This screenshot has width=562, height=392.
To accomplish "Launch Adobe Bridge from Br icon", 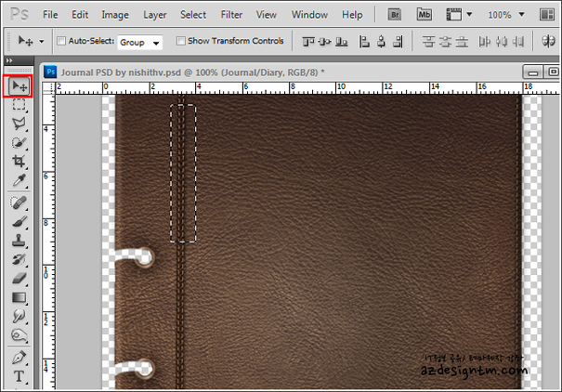I will click(x=395, y=15).
